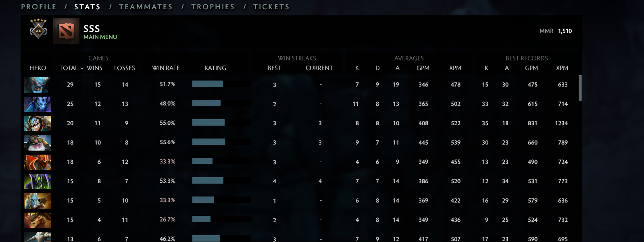644x242 pixels.
Task: Click average XPM value 539
Action: click(x=456, y=143)
